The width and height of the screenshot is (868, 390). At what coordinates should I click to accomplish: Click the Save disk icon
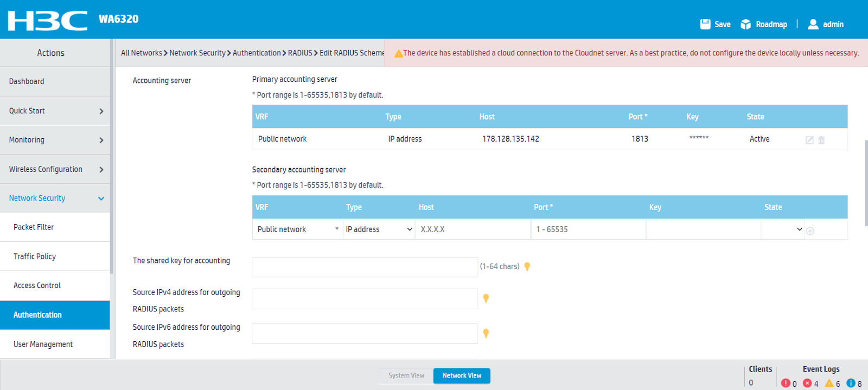coord(705,24)
